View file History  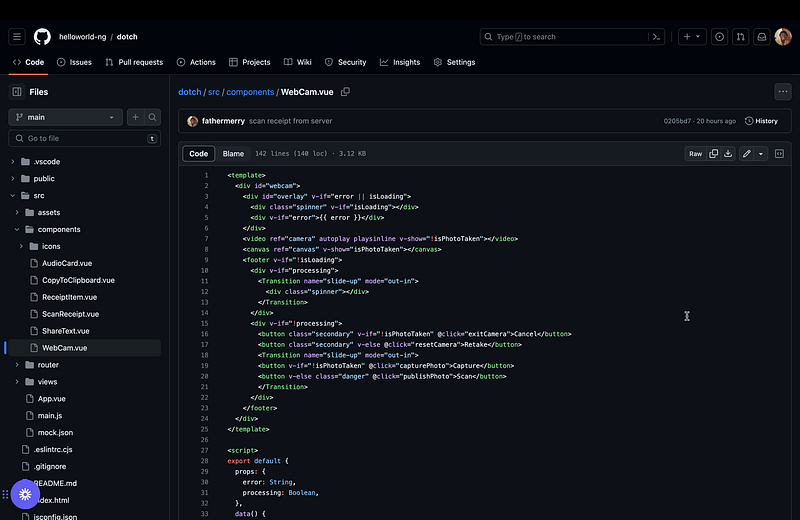[761, 121]
